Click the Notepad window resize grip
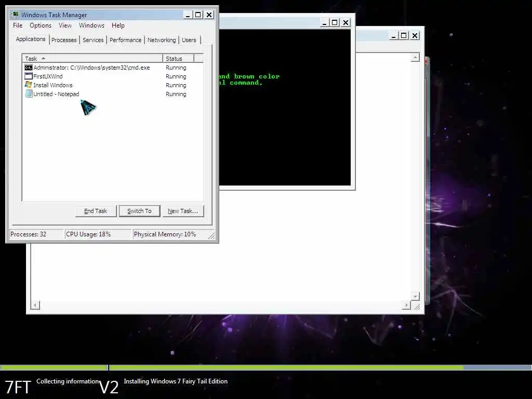The width and height of the screenshot is (532, 399). coord(417,306)
